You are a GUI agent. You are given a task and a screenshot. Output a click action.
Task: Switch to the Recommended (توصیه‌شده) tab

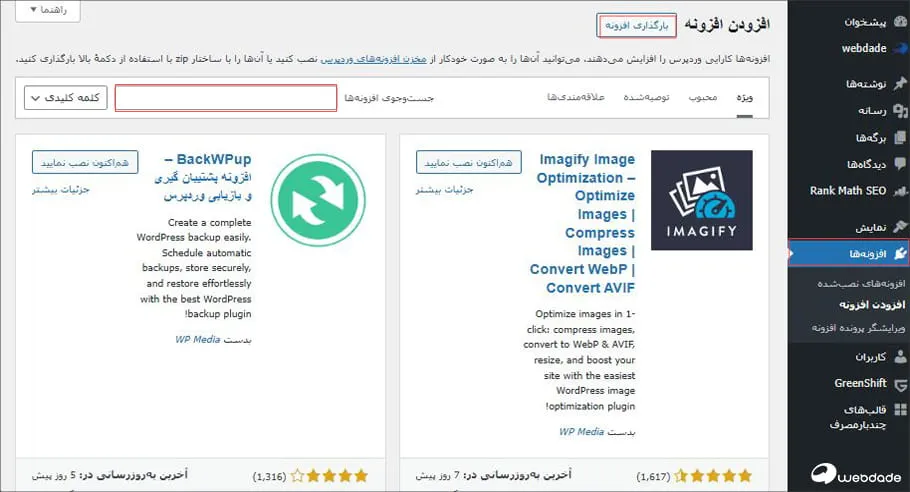(x=647, y=97)
